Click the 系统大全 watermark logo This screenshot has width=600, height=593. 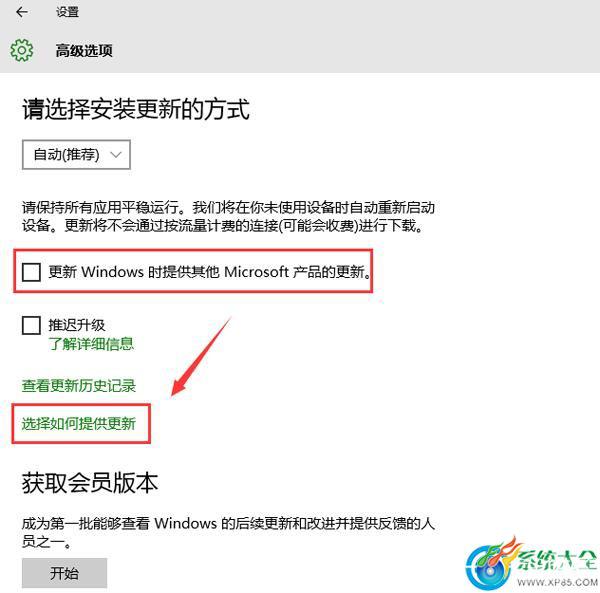(x=531, y=562)
